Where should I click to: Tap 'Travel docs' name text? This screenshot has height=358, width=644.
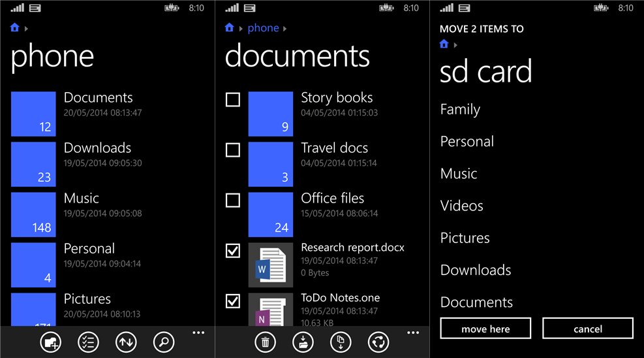point(334,148)
